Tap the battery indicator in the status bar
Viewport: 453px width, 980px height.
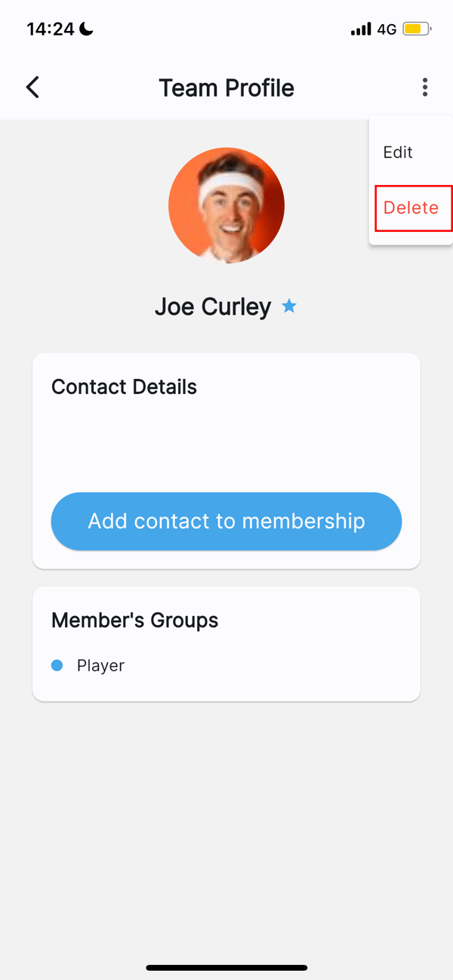(415, 29)
